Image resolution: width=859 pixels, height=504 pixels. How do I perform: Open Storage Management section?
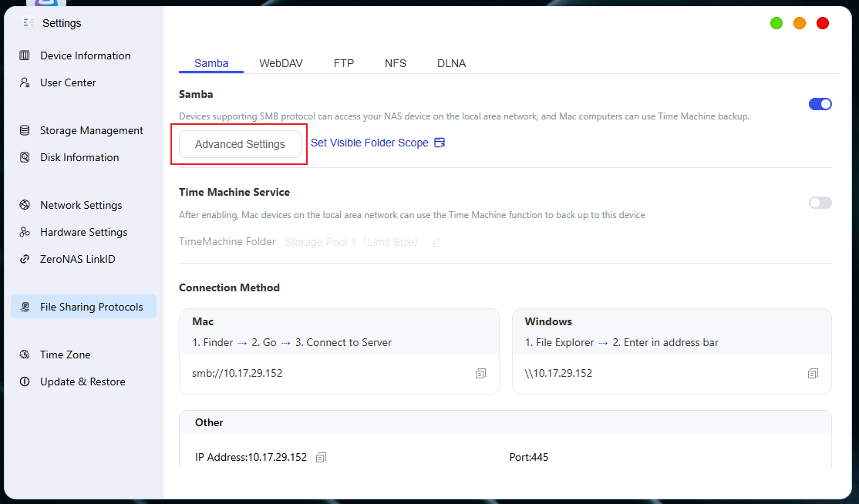point(84,130)
